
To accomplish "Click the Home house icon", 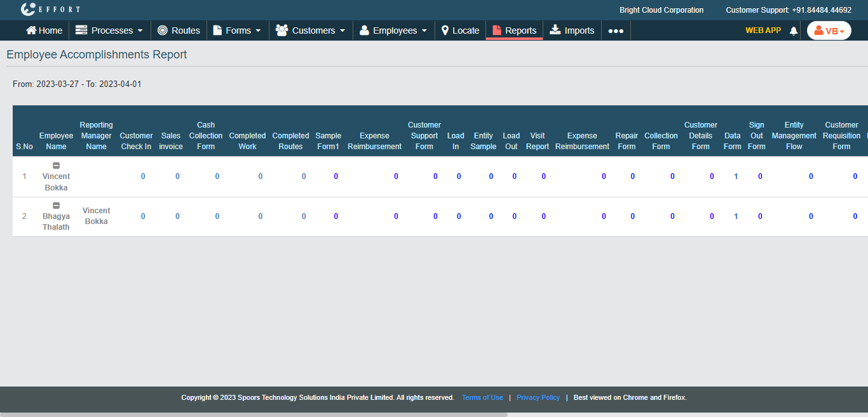I will coord(31,30).
